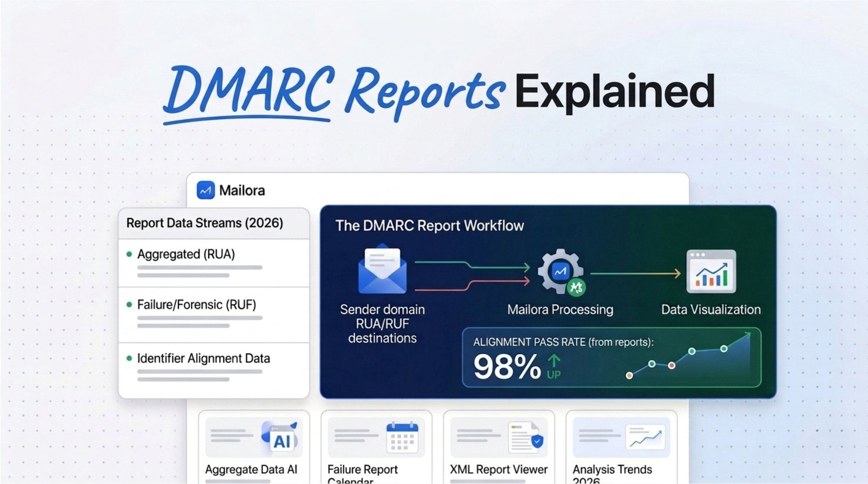
Task: Click the Mailora brand name text
Action: (x=242, y=190)
